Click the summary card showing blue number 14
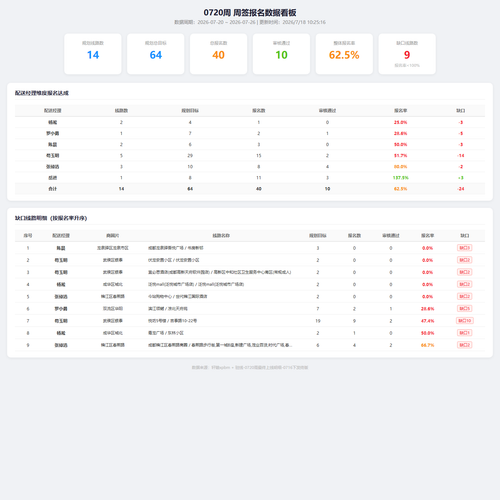Viewport: 500px width, 500px height. pos(93,54)
